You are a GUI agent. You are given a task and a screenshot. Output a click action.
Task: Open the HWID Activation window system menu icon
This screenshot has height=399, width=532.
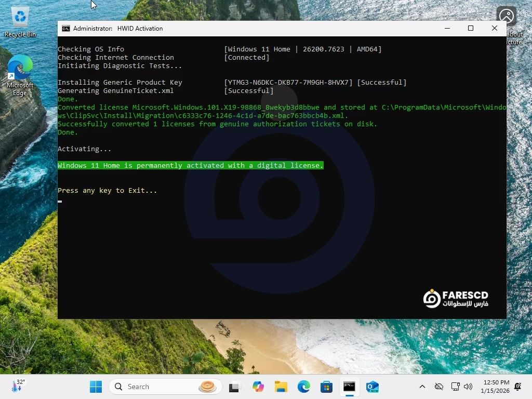(x=65, y=29)
